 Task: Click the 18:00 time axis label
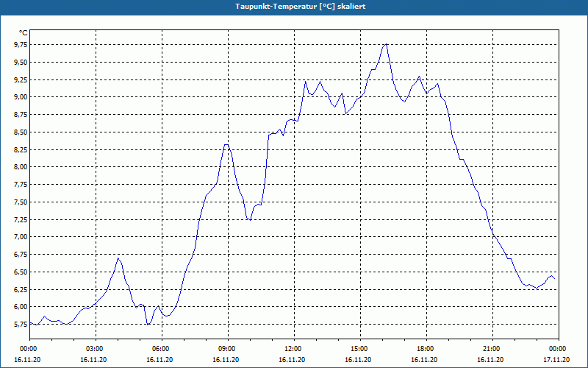point(427,349)
